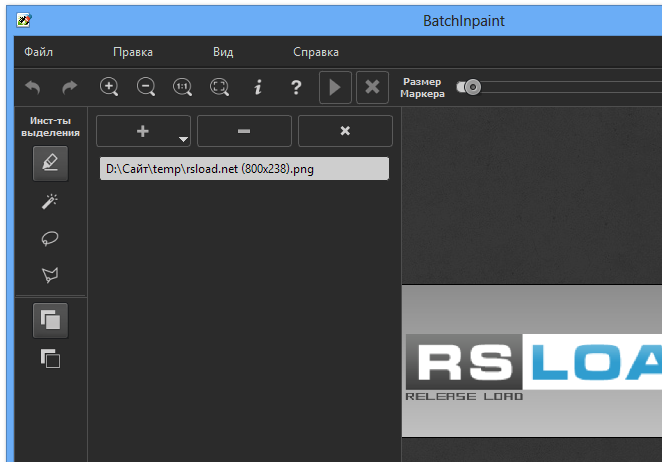Select the Polygonal Lasso tool

point(50,275)
